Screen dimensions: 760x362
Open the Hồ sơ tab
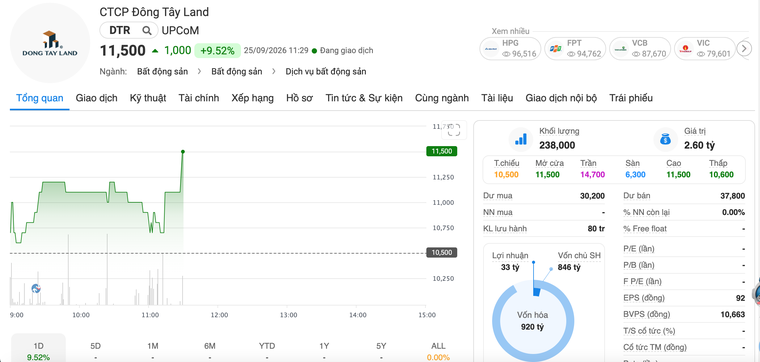300,98
